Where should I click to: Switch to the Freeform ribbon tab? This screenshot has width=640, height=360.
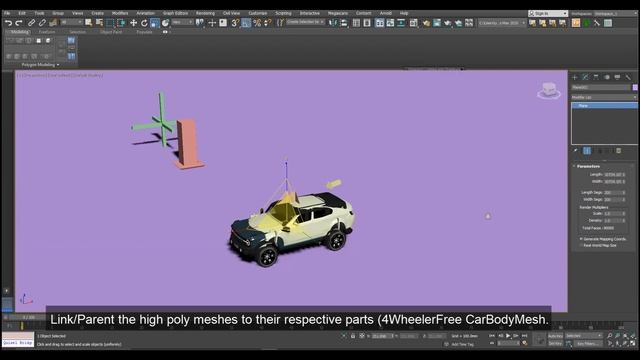pos(47,32)
